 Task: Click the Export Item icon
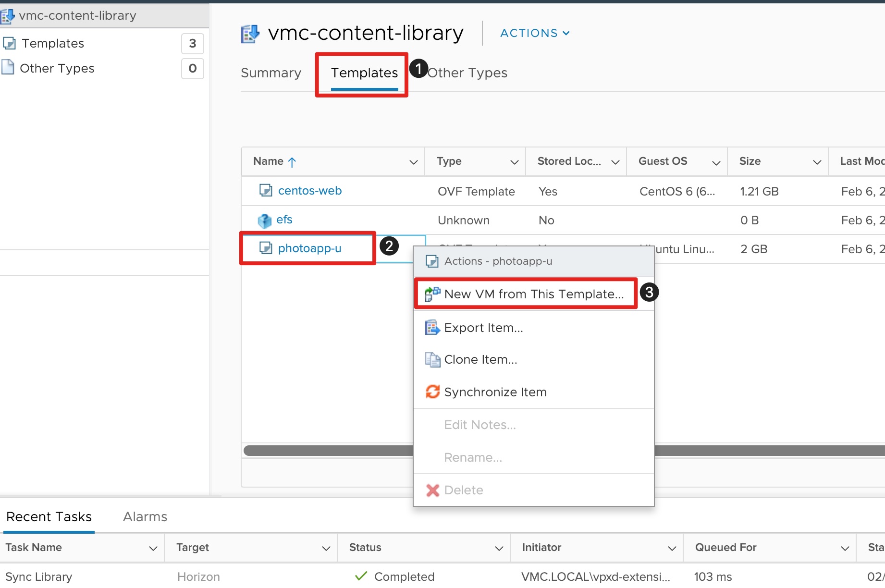(x=432, y=328)
